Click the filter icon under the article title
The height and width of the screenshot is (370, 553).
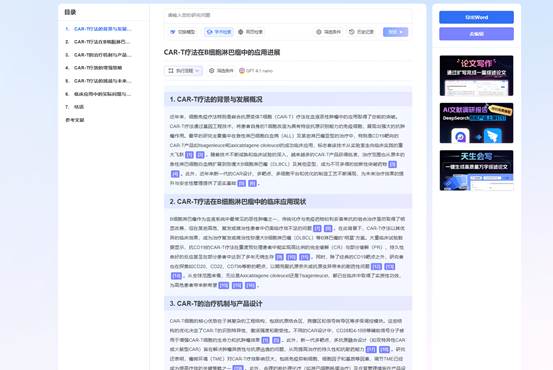click(212, 71)
